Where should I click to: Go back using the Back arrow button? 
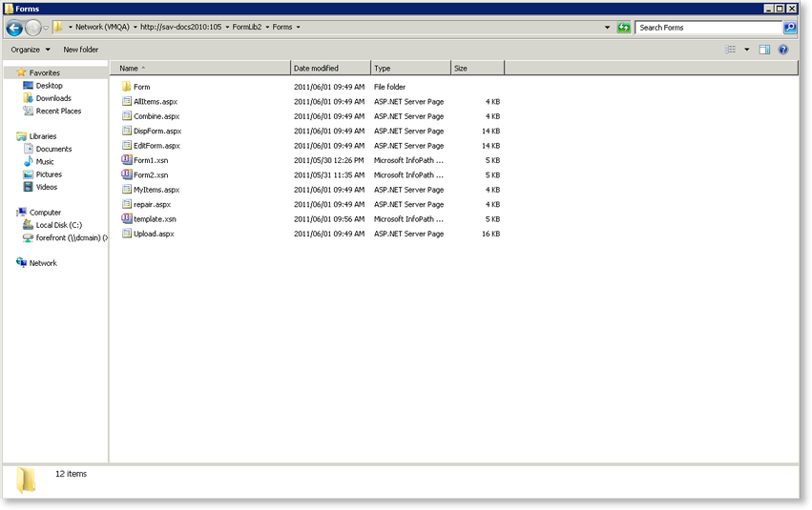pyautogui.click(x=14, y=28)
